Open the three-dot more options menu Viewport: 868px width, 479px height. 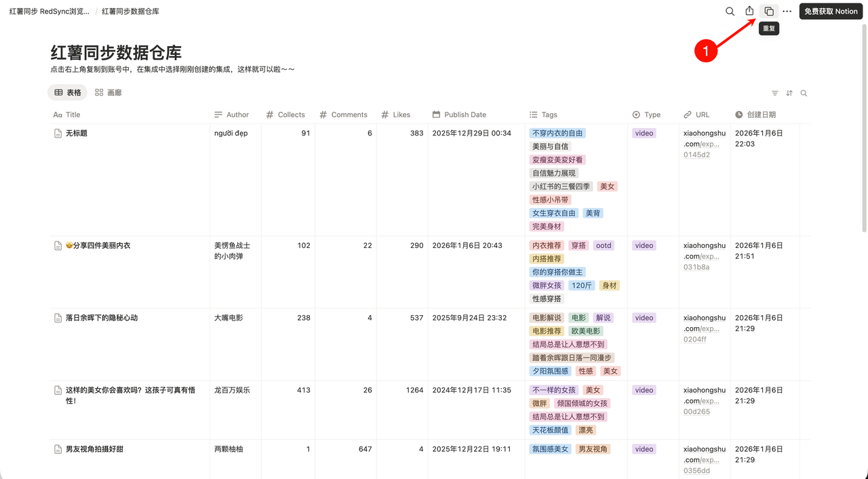tap(787, 12)
